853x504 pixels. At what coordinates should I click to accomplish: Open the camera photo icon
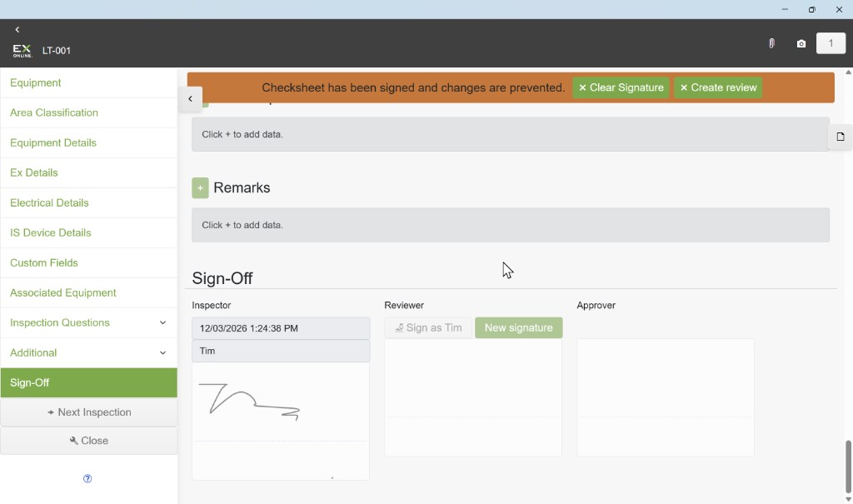(801, 43)
